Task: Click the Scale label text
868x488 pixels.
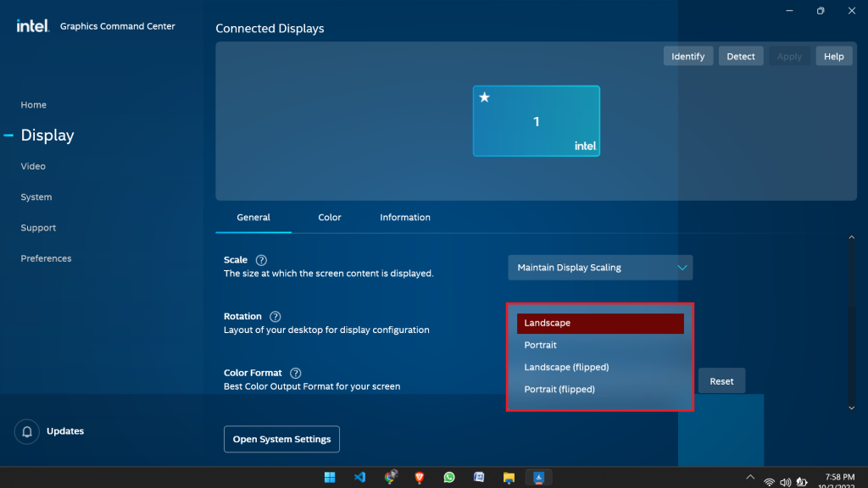Action: pyautogui.click(x=236, y=260)
